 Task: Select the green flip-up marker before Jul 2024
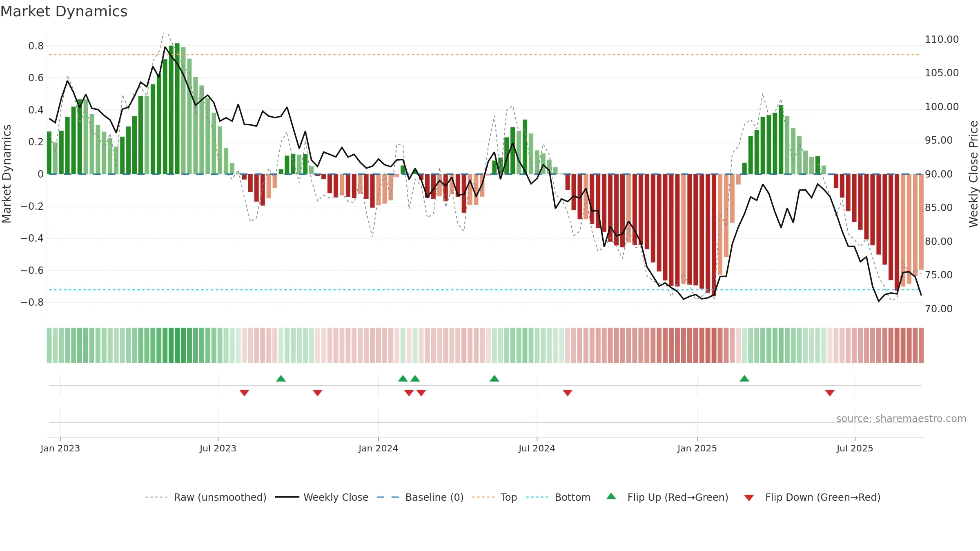point(494,378)
